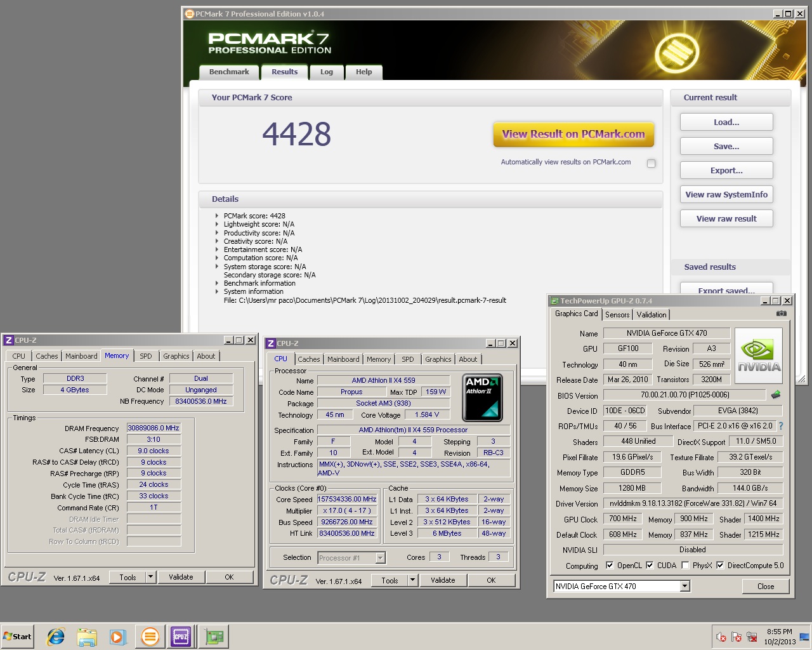Open Tools dropdown arrow in CPU-Z processor window
The height and width of the screenshot is (650, 812).
click(x=412, y=580)
